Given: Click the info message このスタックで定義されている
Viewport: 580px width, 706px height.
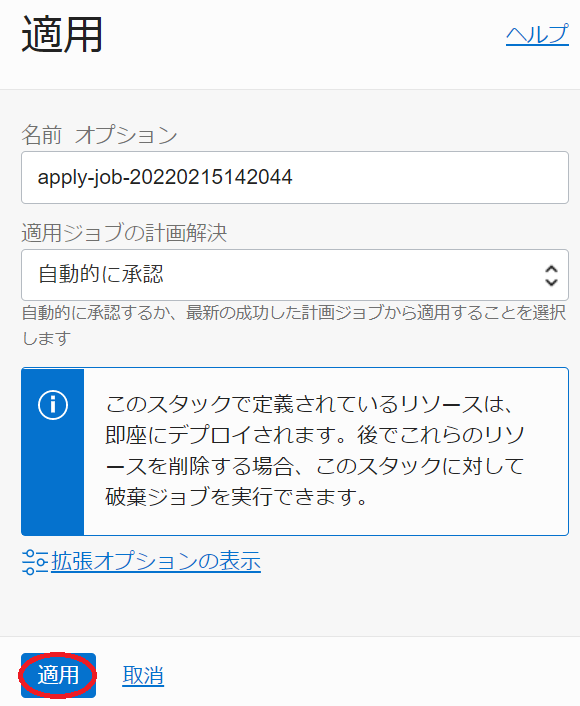Looking at the screenshot, I should tap(315, 450).
